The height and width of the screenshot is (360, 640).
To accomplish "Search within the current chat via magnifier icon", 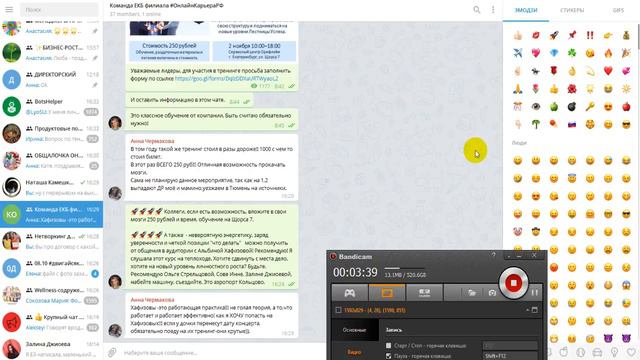I will pyautogui.click(x=476, y=9).
